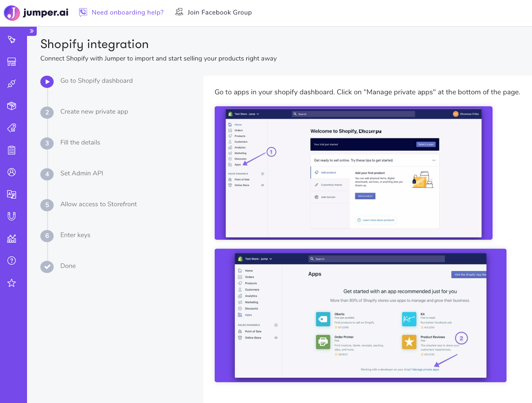Open the user profile sidebar icon
The height and width of the screenshot is (403, 532).
pos(12,172)
